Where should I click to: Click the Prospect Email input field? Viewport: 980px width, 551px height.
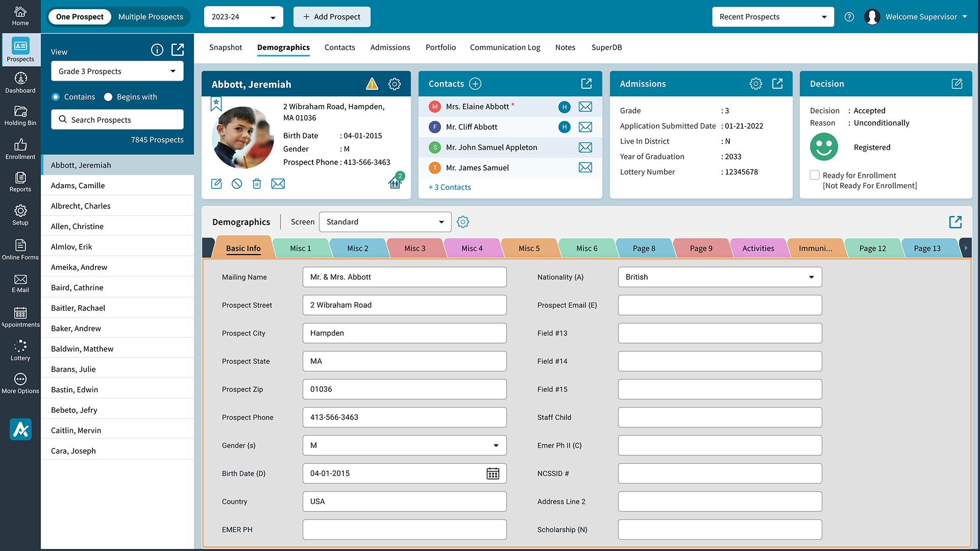(x=720, y=305)
